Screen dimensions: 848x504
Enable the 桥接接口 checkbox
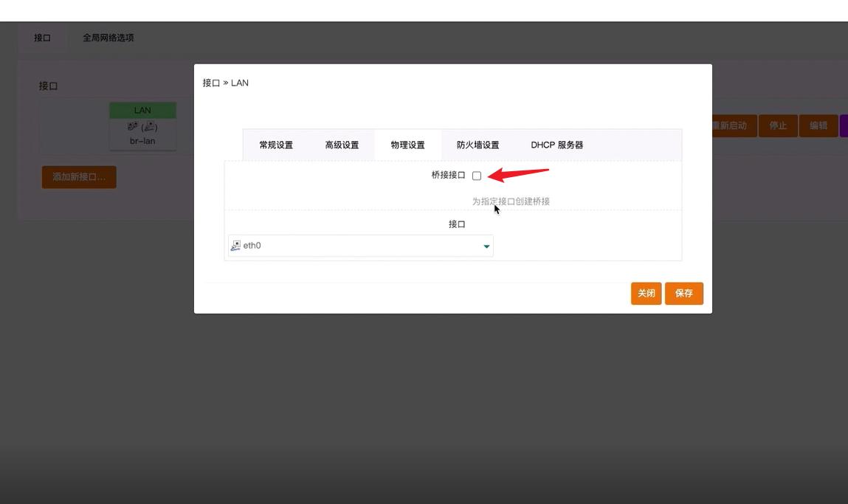pos(478,175)
